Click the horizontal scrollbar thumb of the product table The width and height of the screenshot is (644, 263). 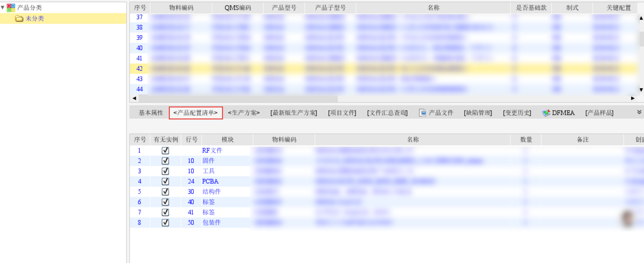[x=238, y=99]
